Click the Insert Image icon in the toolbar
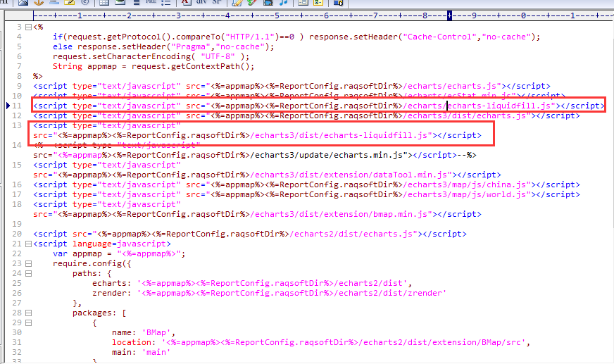Screen dimensions: 614x364 pyautogui.click(x=23, y=2)
